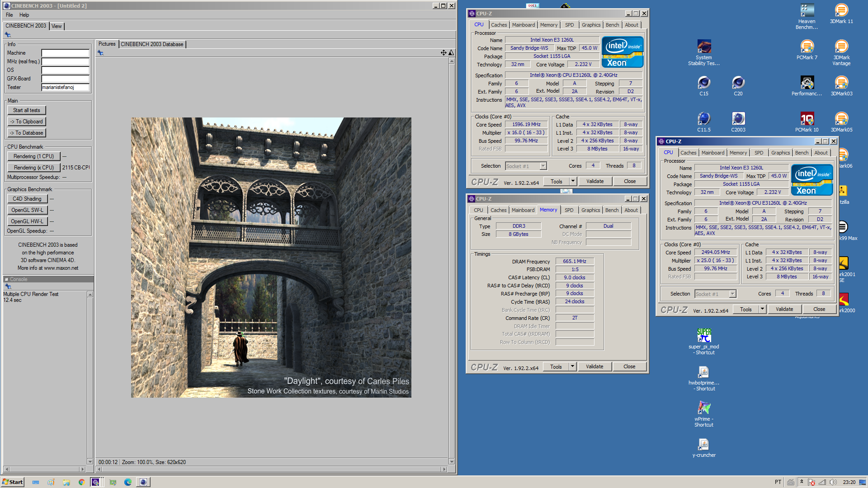Screen dimensions: 868x488
Task: Click the volume speaker tray icon
Action: tap(833, 482)
